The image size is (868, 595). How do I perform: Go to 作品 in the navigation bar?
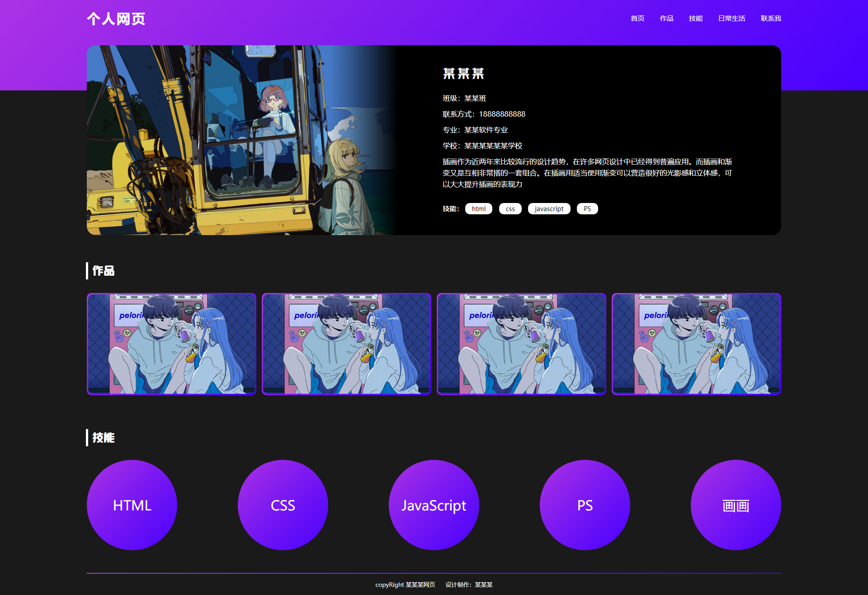click(666, 19)
